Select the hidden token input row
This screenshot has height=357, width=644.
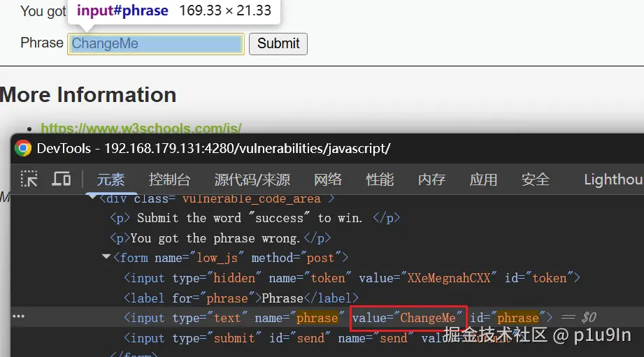(x=352, y=278)
